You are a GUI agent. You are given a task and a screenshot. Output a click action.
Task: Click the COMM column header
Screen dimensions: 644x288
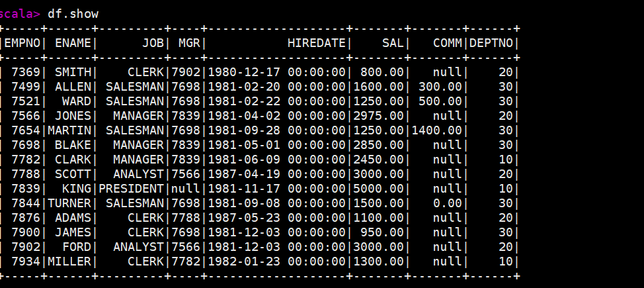448,43
